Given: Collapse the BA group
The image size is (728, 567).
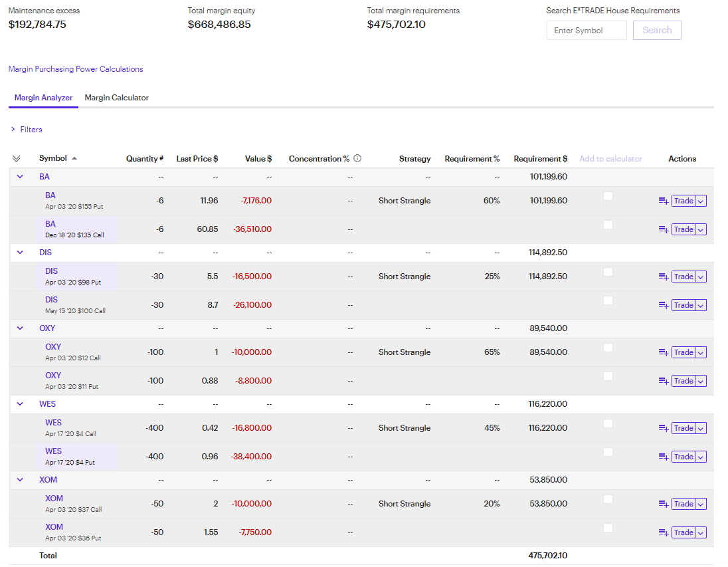Looking at the screenshot, I should coord(20,177).
